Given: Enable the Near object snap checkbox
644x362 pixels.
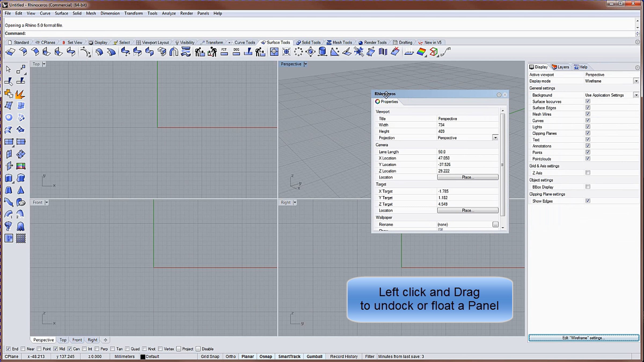Looking at the screenshot, I should click(x=23, y=349).
